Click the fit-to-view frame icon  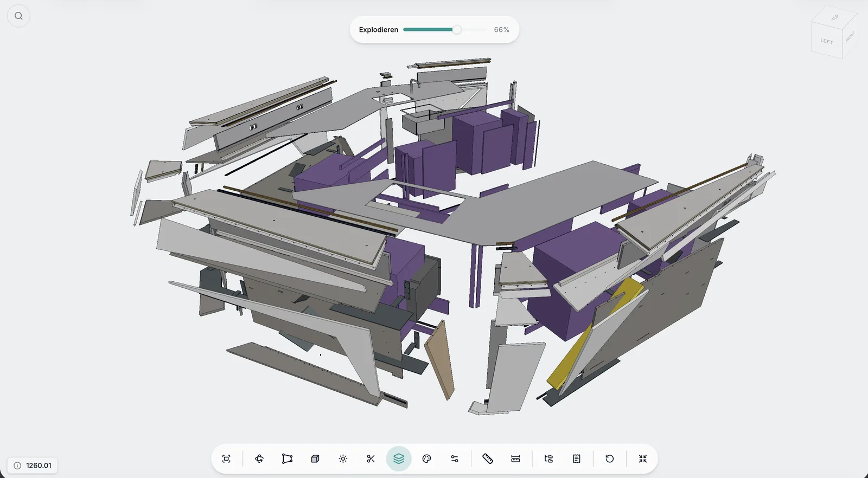coord(226,459)
